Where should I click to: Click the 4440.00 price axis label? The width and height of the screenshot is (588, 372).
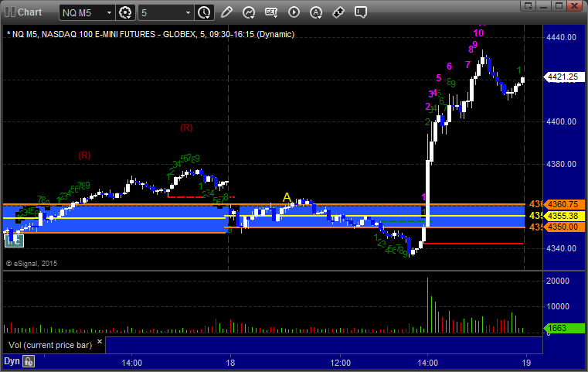(562, 37)
